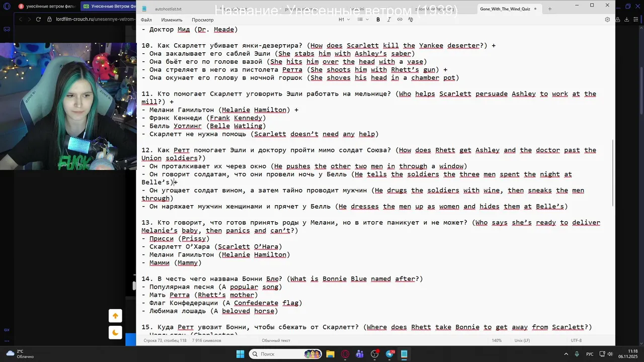
Task: Click the line Мамми (Mammy)
Action: [x=172, y=262]
